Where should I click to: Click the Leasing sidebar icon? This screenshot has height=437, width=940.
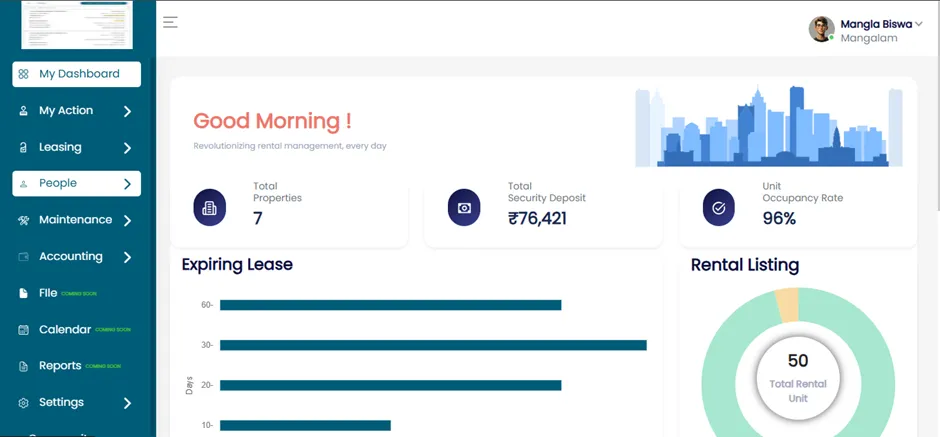[x=23, y=148]
